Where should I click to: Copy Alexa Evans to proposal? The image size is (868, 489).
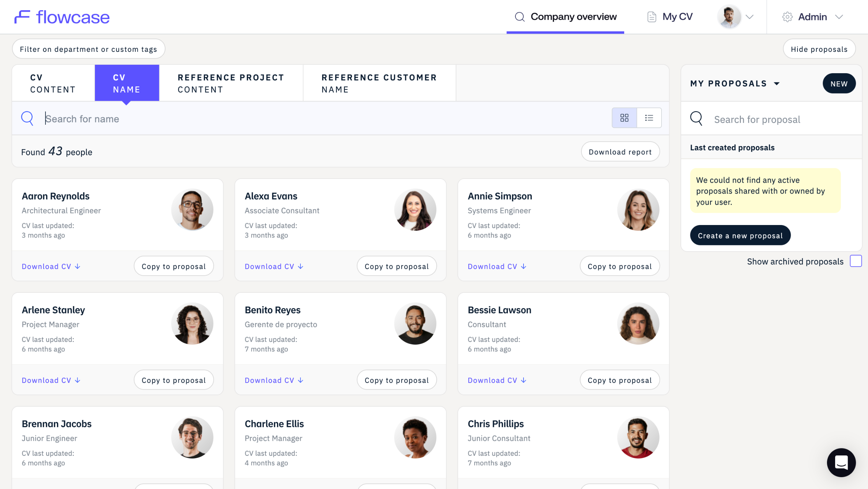tap(396, 266)
